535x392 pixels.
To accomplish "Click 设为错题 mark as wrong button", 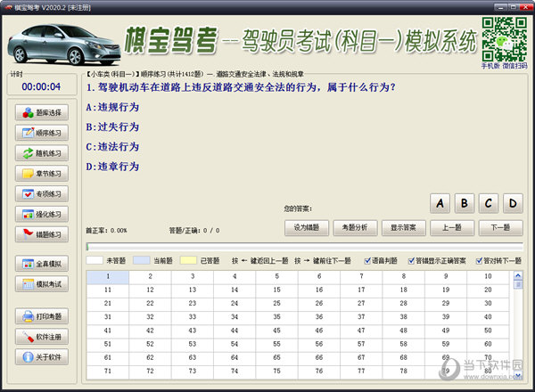I will coord(307,227).
